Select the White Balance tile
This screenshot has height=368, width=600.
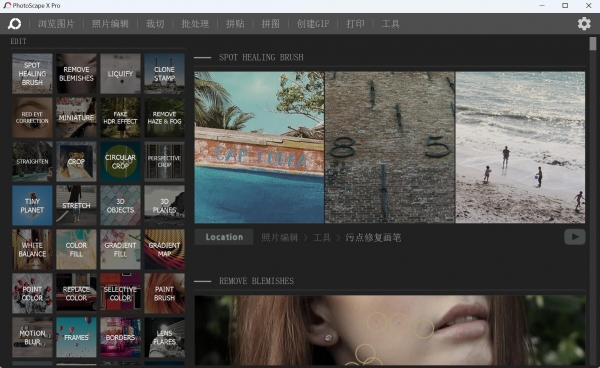(x=32, y=249)
